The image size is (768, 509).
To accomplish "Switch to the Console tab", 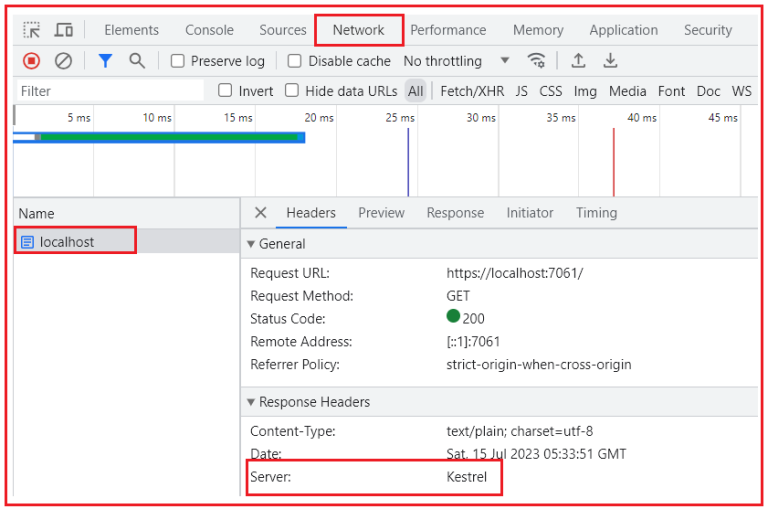I will [209, 30].
